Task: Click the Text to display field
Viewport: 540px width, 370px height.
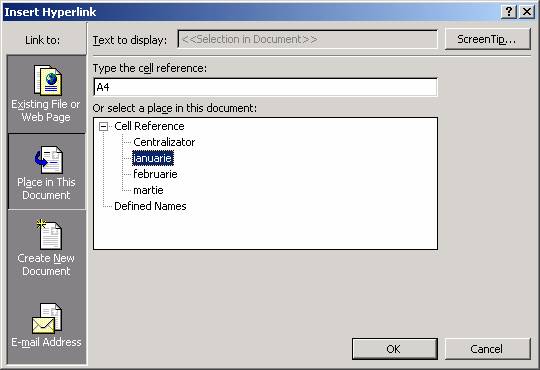Action: pyautogui.click(x=308, y=39)
